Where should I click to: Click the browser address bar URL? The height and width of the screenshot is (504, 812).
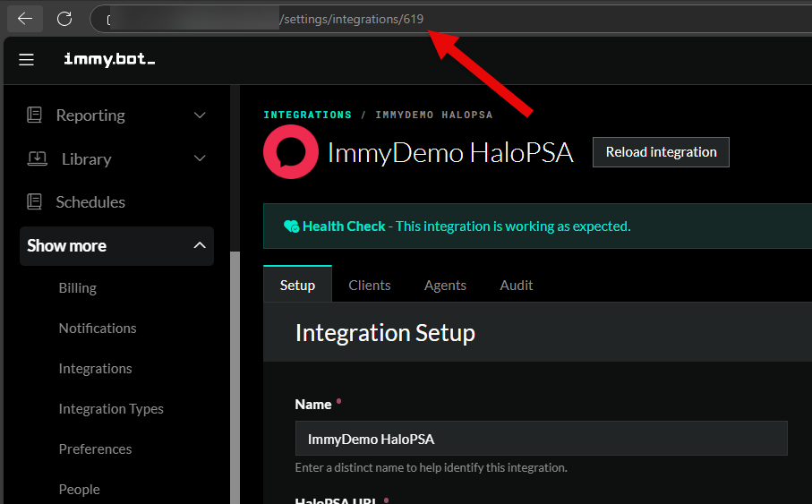click(x=353, y=18)
